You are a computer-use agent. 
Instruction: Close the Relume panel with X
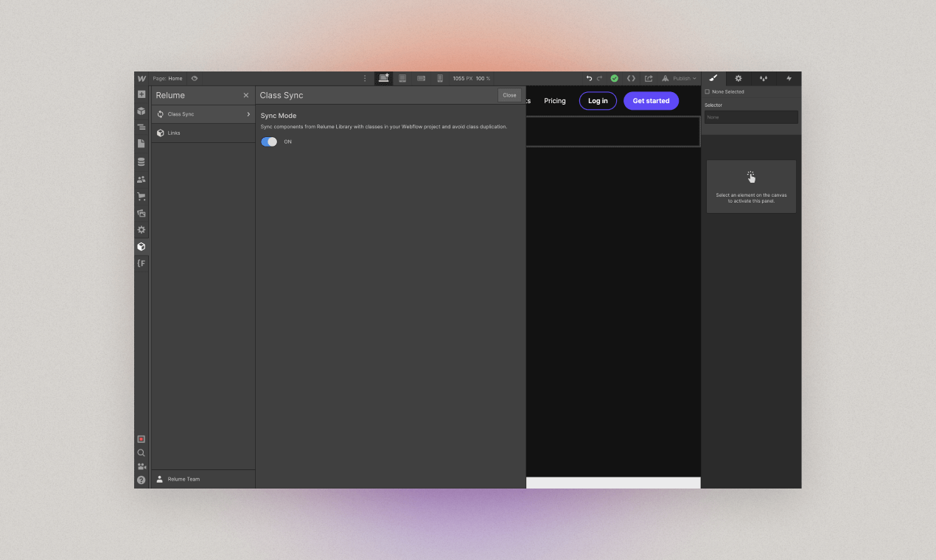pyautogui.click(x=246, y=95)
